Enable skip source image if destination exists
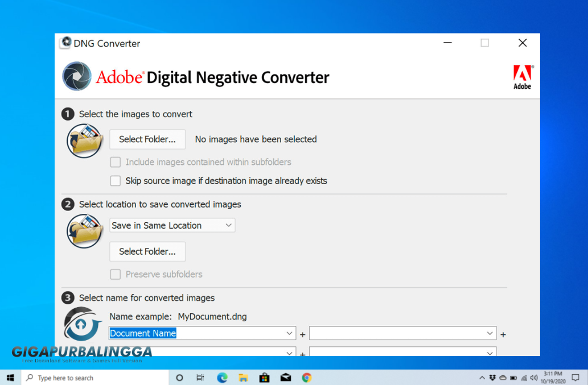 pos(115,181)
